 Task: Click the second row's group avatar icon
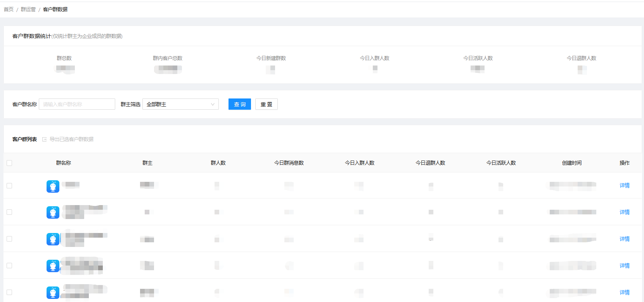(53, 212)
